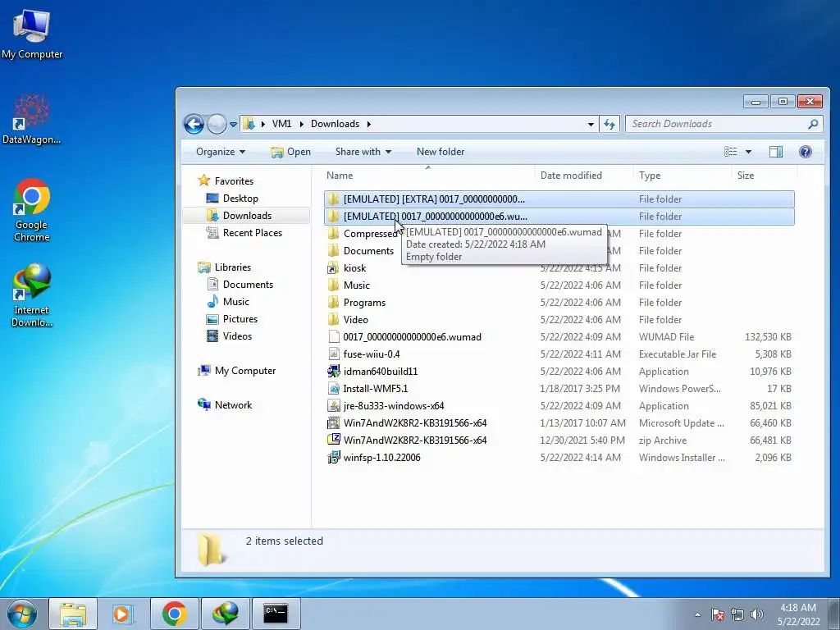Open Pictures library in navigation pane
The image size is (840, 630).
click(231, 319)
